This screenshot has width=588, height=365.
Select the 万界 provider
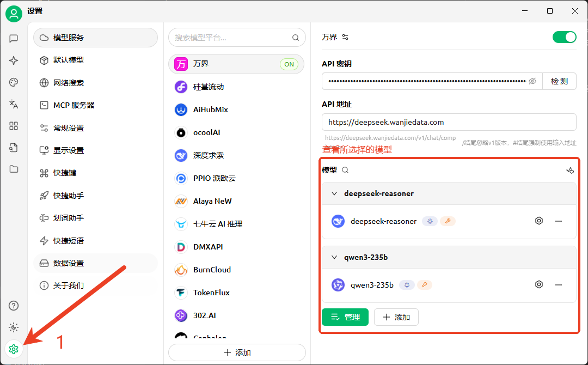(236, 64)
